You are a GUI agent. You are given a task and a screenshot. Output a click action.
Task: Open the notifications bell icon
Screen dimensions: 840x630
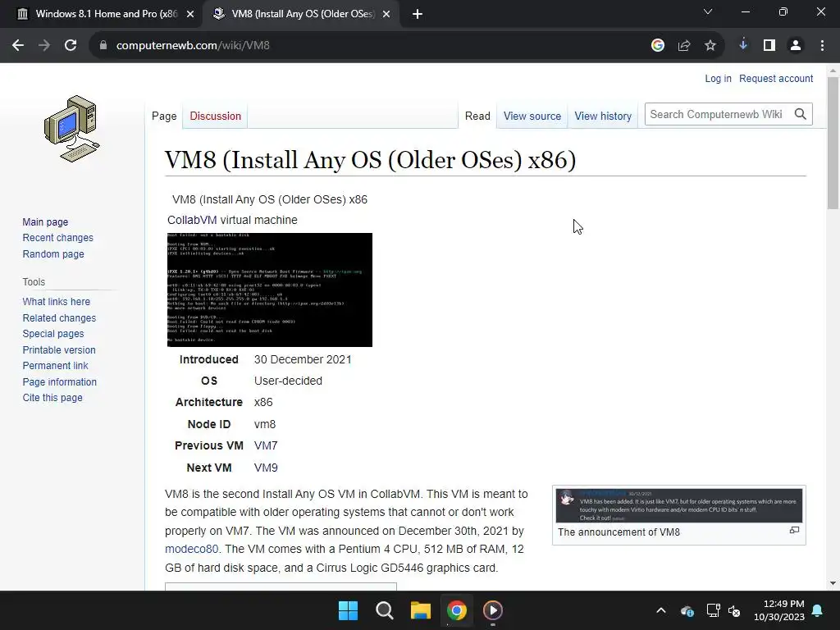coord(818,610)
